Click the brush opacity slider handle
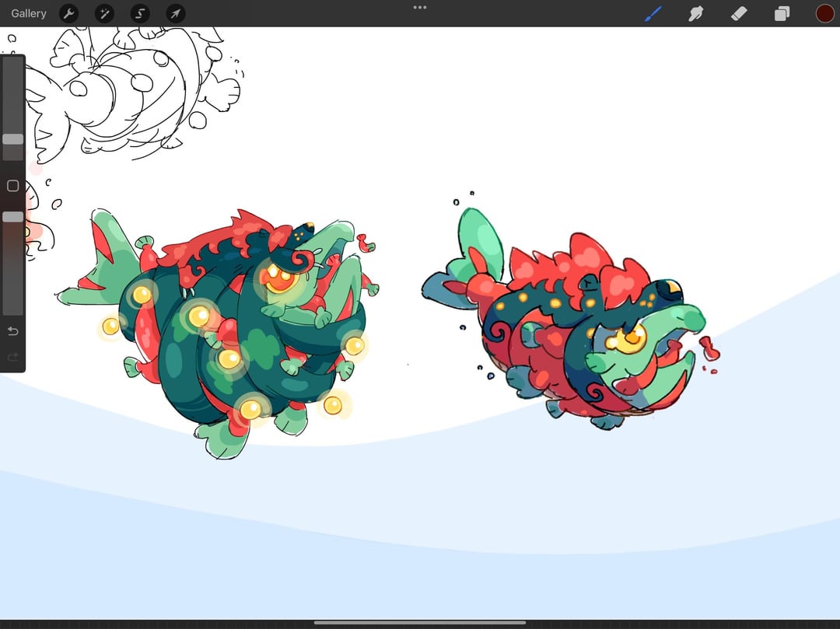 point(13,217)
